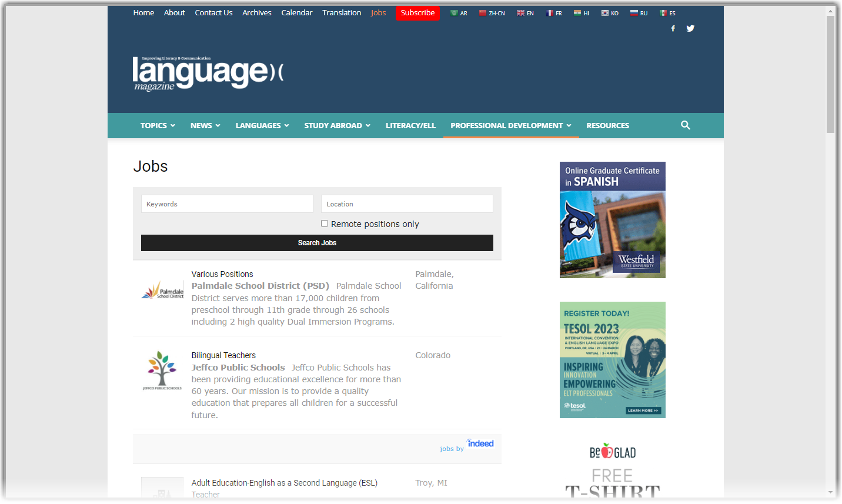Open the Bilingual Teachers job listing

223,355
